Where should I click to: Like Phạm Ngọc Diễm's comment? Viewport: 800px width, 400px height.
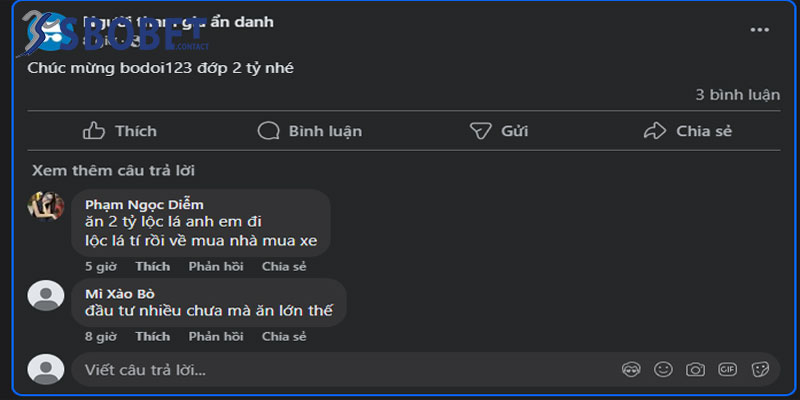[152, 266]
